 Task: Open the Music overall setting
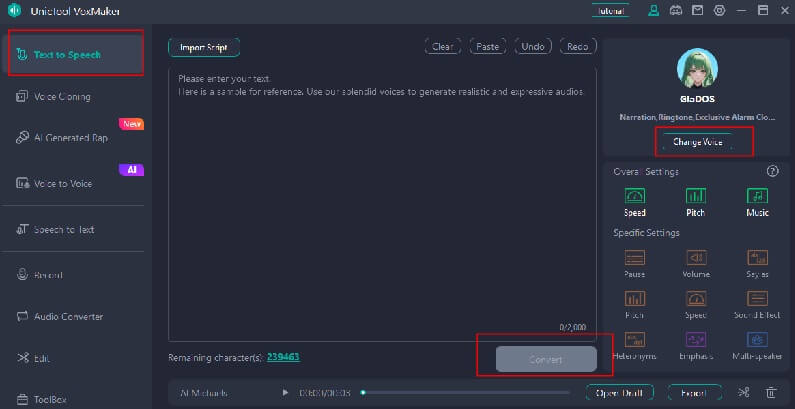click(x=757, y=197)
